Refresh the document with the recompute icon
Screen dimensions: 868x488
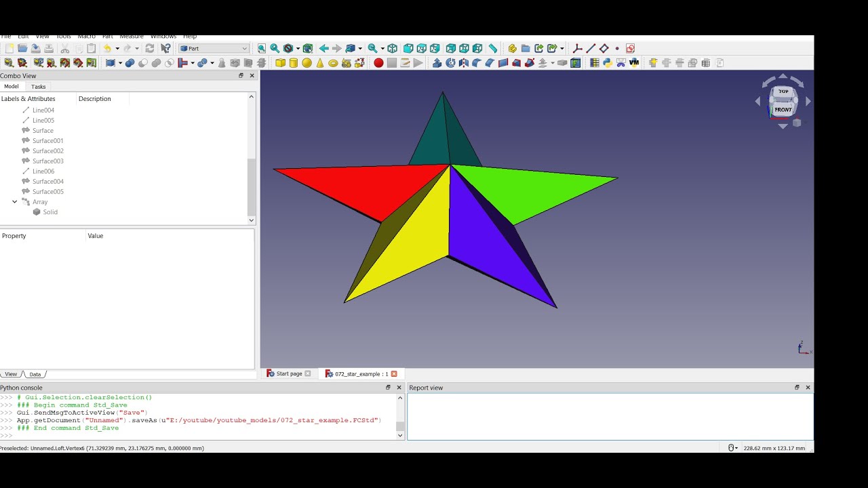click(x=149, y=48)
